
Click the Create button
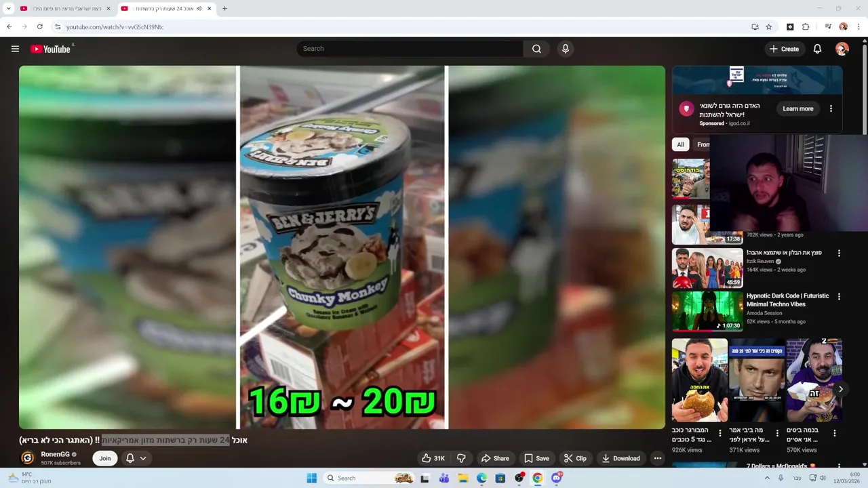pos(784,49)
